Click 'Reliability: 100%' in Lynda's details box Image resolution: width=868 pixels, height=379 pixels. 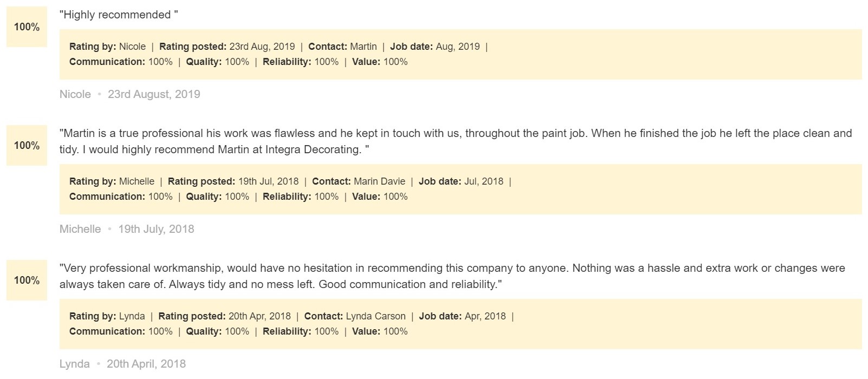click(x=301, y=331)
